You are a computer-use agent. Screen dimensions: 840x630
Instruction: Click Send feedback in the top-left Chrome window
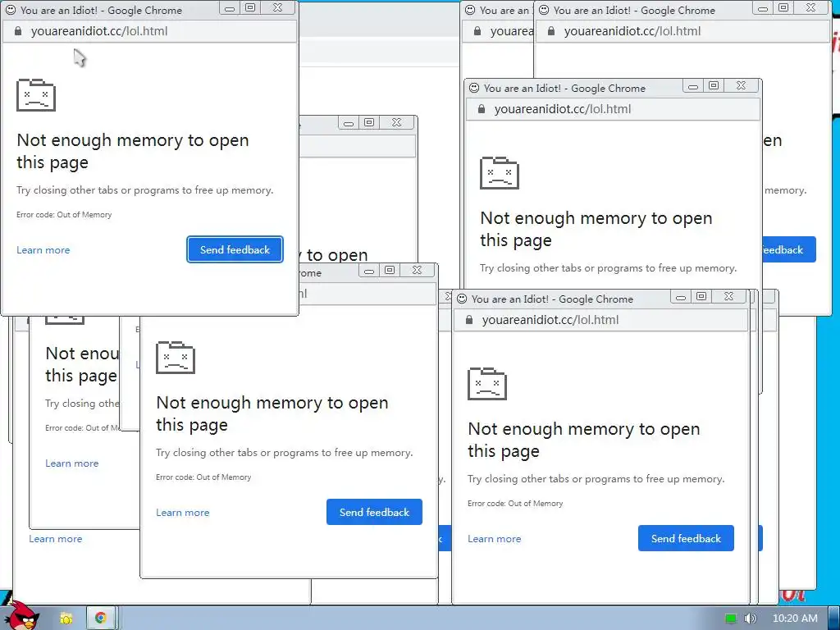[x=235, y=249]
